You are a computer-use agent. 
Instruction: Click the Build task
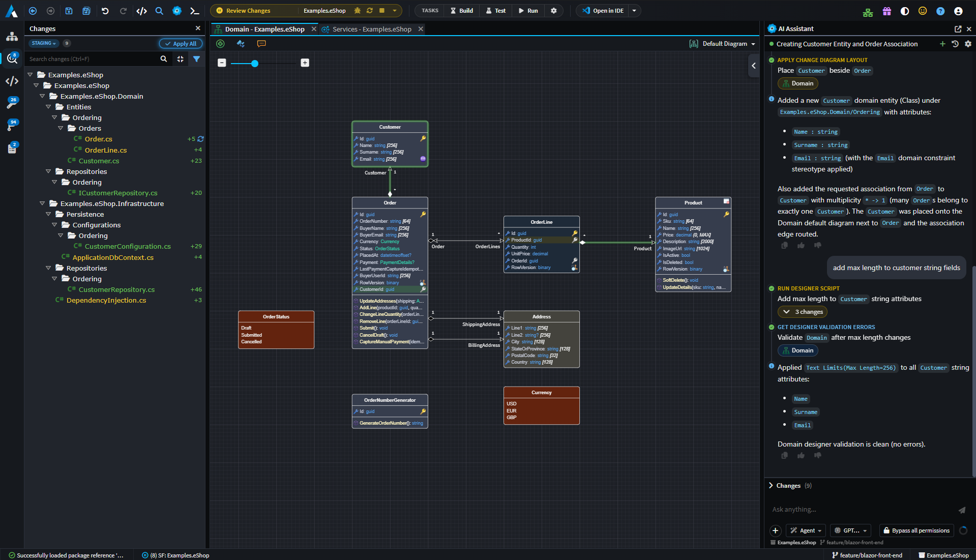(x=461, y=11)
